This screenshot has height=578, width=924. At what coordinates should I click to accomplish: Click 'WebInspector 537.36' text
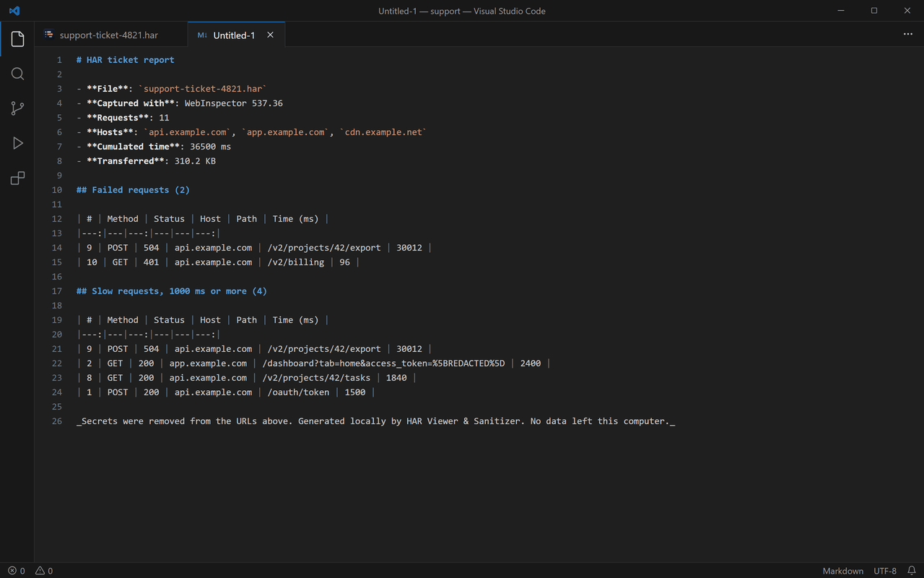click(x=234, y=103)
